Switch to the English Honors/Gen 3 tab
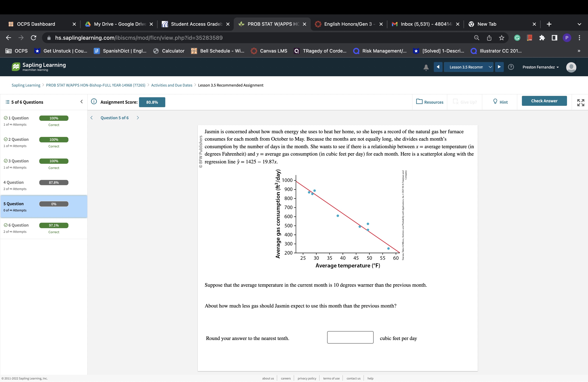 346,24
